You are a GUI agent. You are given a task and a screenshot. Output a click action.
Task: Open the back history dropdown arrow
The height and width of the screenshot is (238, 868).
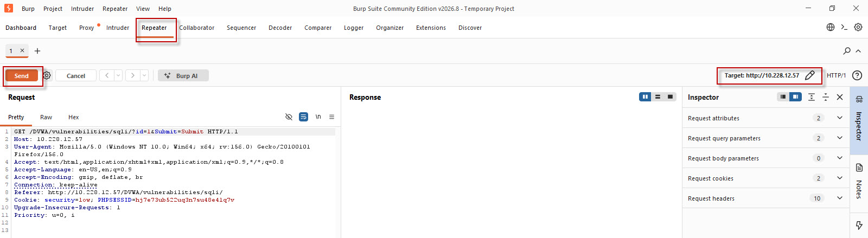pos(118,75)
